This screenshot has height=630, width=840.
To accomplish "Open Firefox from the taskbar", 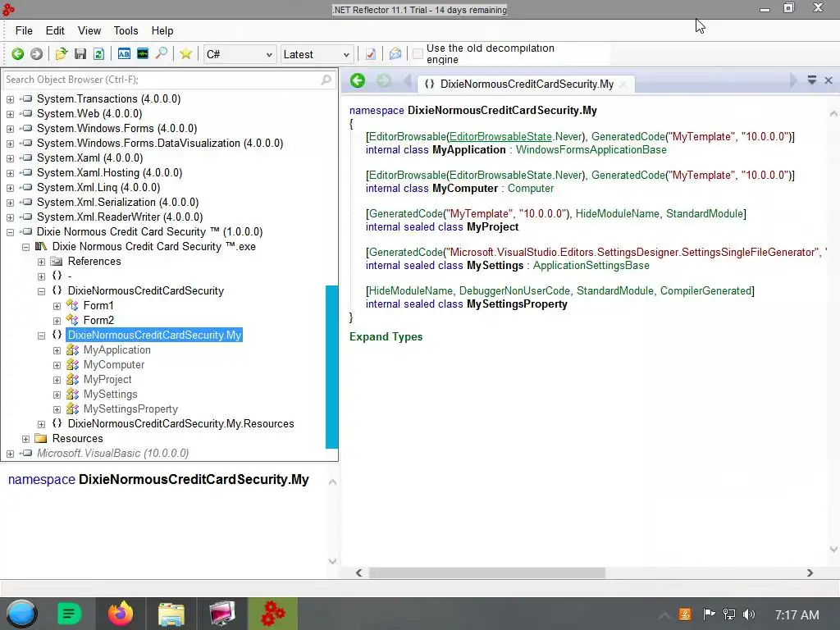I will tap(120, 614).
